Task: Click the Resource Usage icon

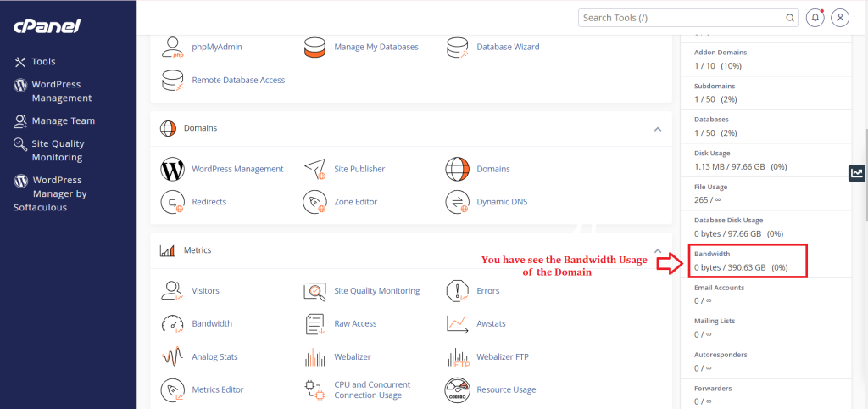Action: (458, 390)
